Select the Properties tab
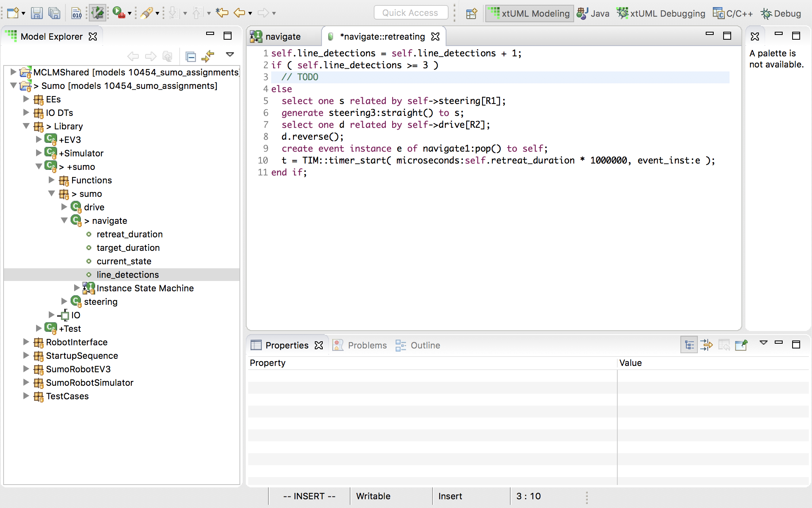 (x=287, y=345)
